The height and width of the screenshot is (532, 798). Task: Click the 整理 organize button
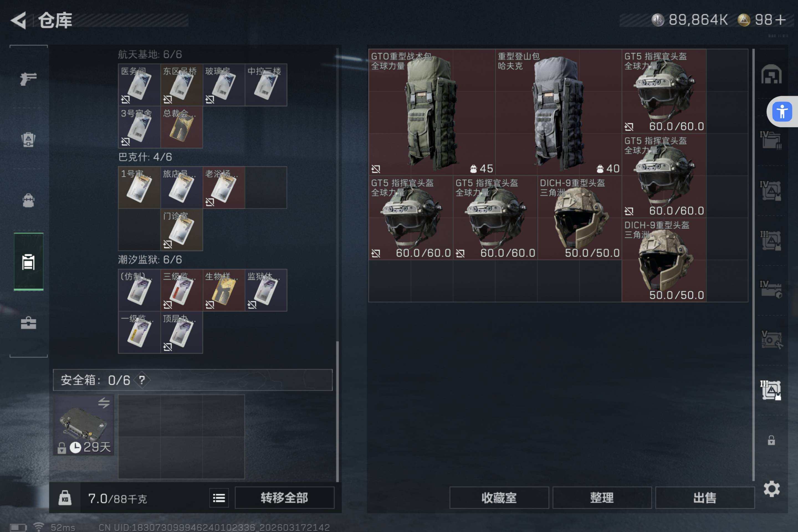[602, 498]
